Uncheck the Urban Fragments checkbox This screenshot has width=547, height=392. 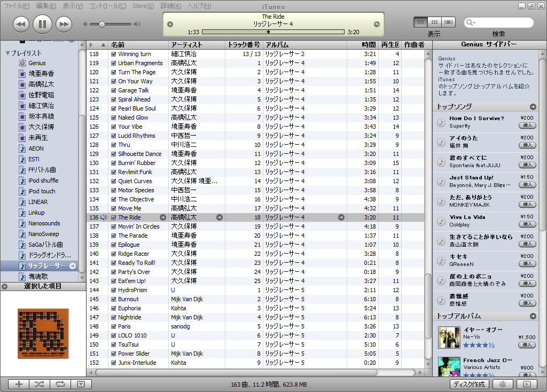click(113, 63)
